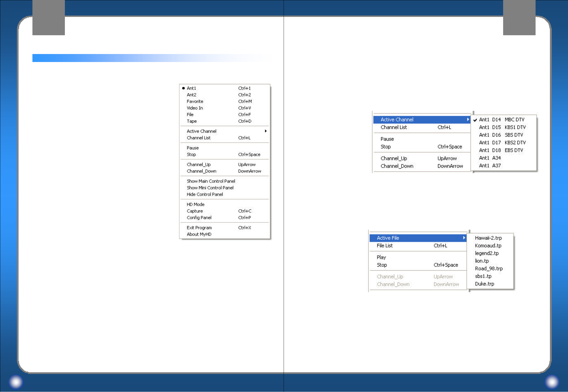The height and width of the screenshot is (392, 568).
Task: Choose Show Mini Control Panel
Action: (x=210, y=188)
